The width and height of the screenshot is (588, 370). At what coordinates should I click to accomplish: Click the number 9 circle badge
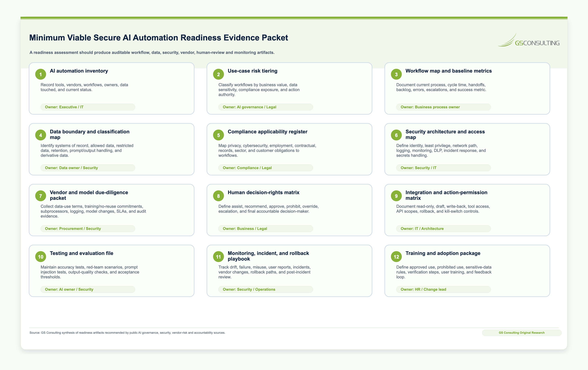point(396,196)
